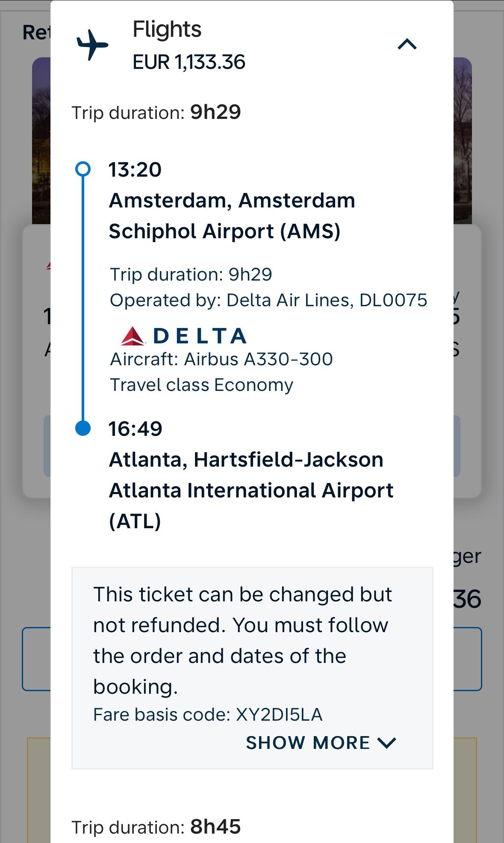Click the background destination photo on the left edge
This screenshot has width=504, height=843.
[x=41, y=141]
